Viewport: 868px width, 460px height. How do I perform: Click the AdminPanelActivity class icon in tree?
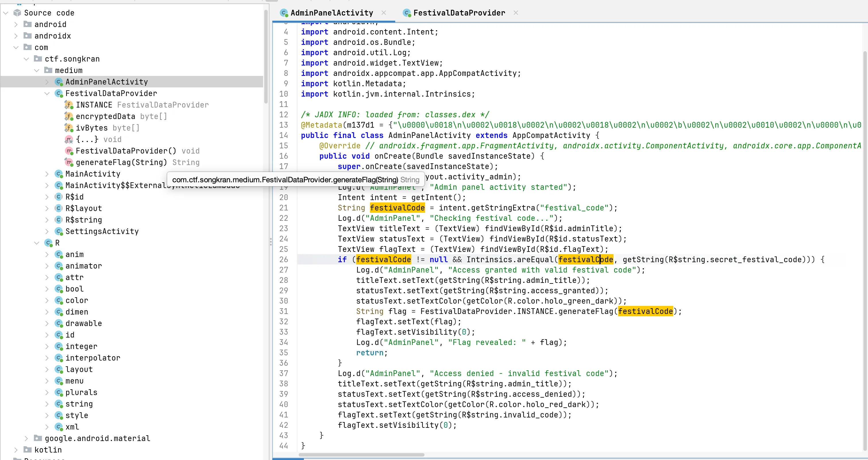click(59, 82)
